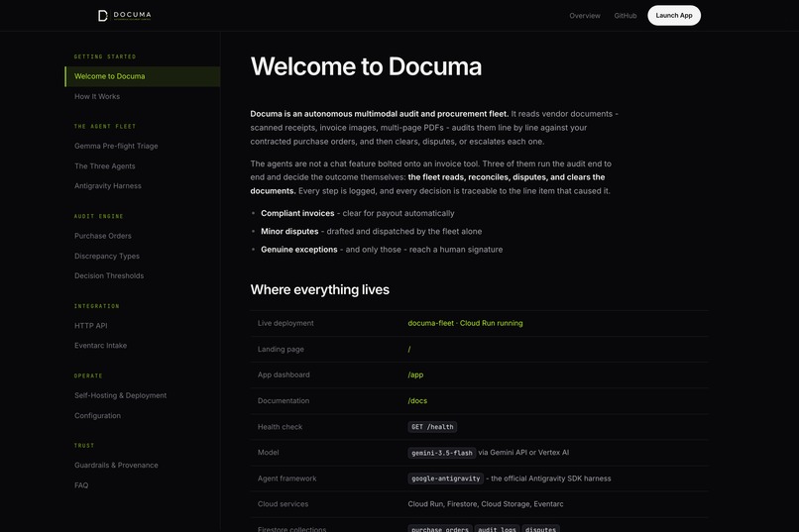Go to Discrepancy Types page
This screenshot has width=799, height=532.
point(106,256)
